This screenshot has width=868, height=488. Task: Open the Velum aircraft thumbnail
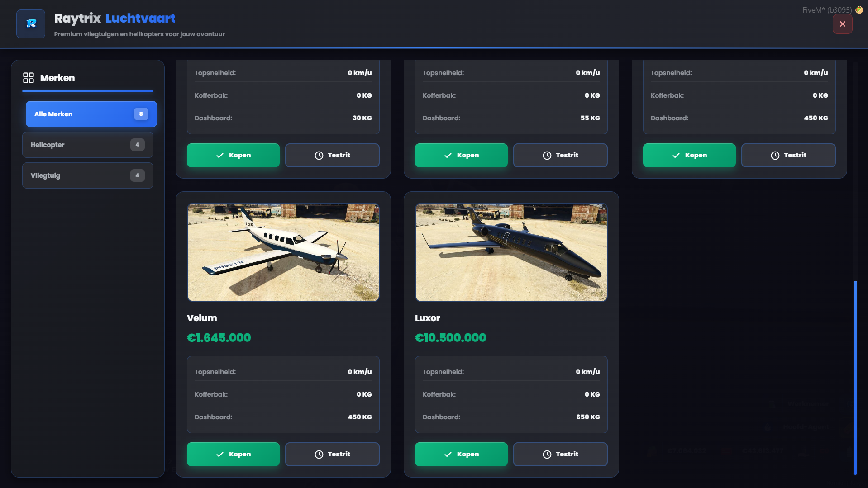pyautogui.click(x=283, y=252)
